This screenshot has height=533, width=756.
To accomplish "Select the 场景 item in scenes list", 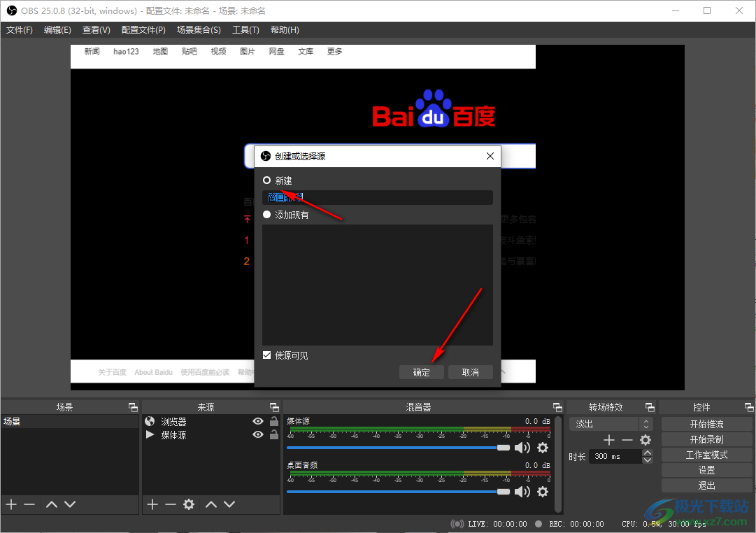I will [x=69, y=421].
